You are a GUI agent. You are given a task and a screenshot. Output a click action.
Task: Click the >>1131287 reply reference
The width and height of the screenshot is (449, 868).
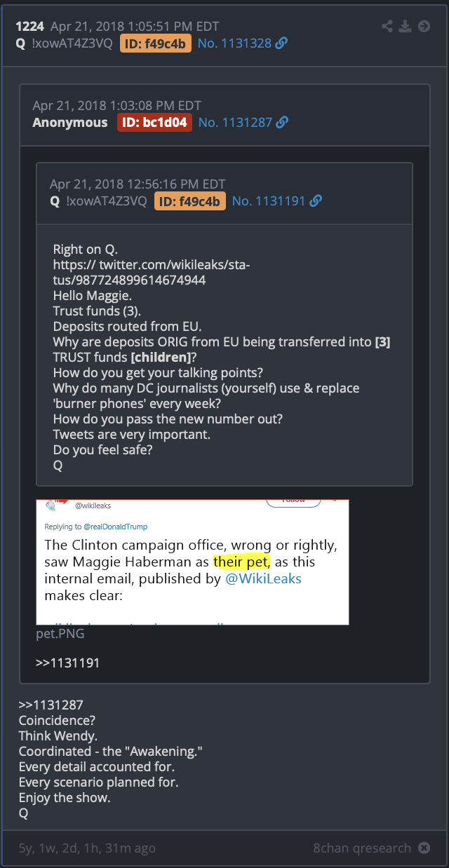point(51,705)
